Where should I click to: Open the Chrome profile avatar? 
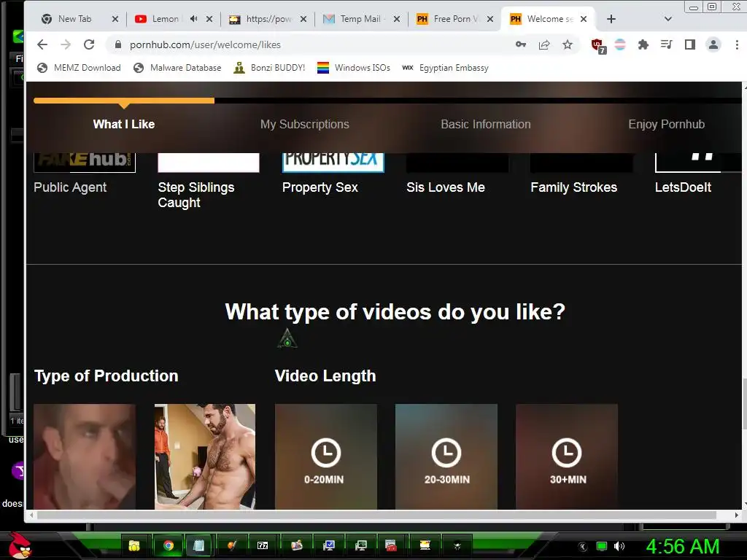click(713, 44)
